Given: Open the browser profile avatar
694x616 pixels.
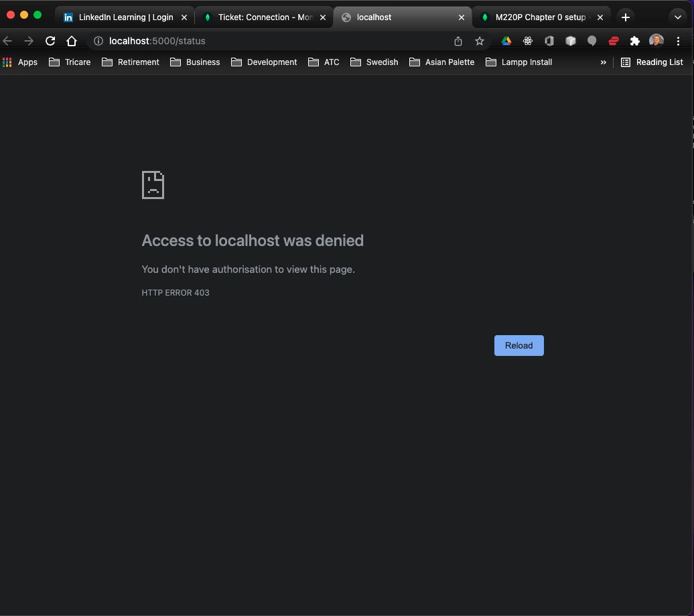Looking at the screenshot, I should point(656,41).
